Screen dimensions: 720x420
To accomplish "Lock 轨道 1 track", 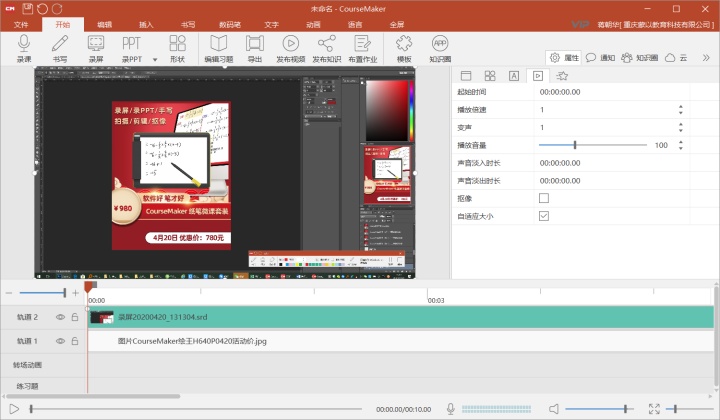I will tap(74, 341).
